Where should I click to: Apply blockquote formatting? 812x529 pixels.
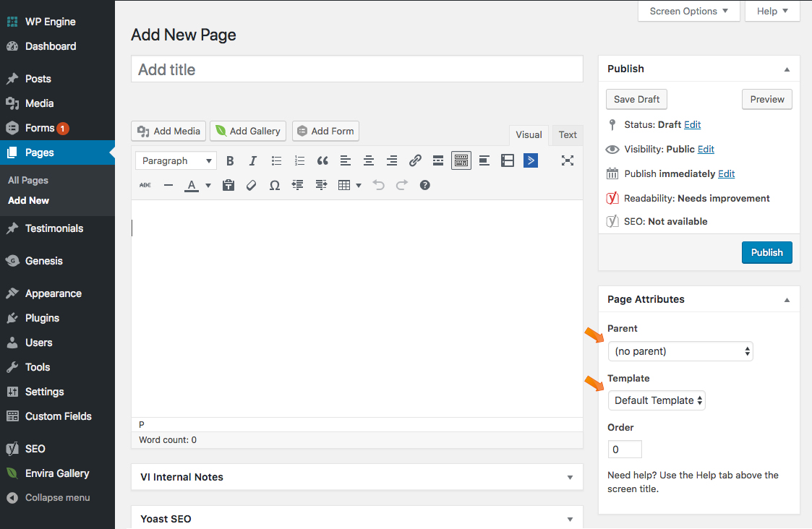click(322, 161)
